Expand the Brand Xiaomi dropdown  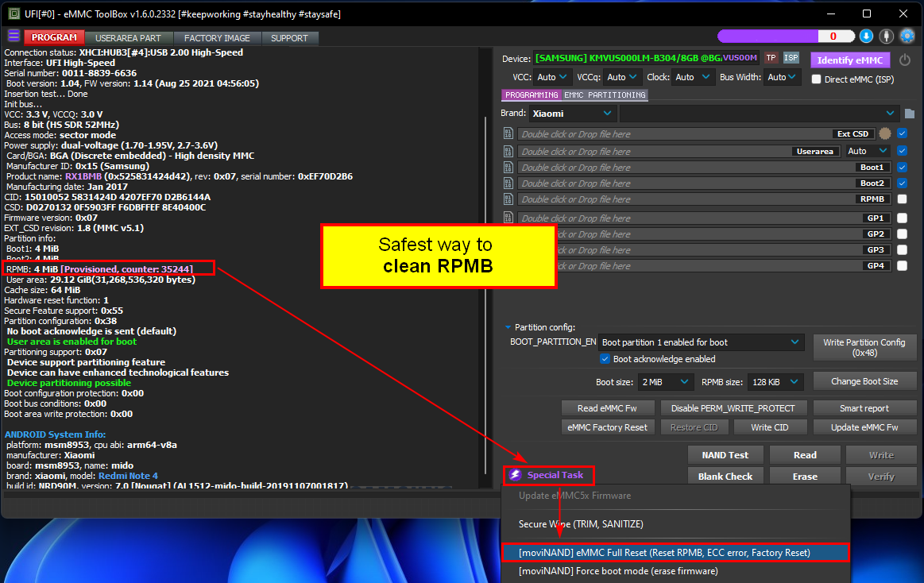(572, 113)
